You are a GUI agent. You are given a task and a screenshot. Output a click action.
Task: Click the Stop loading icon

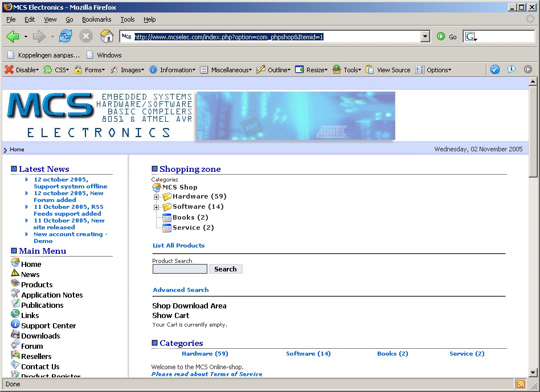tap(86, 36)
